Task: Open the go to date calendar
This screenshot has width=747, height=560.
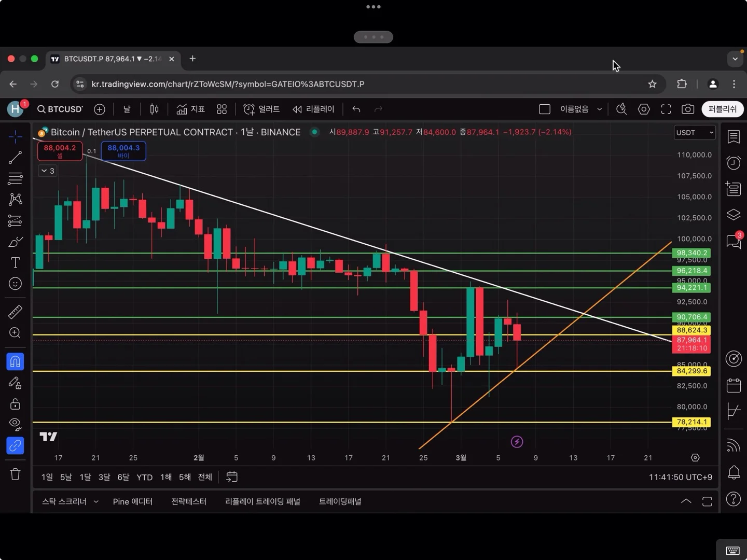Action: pyautogui.click(x=232, y=477)
